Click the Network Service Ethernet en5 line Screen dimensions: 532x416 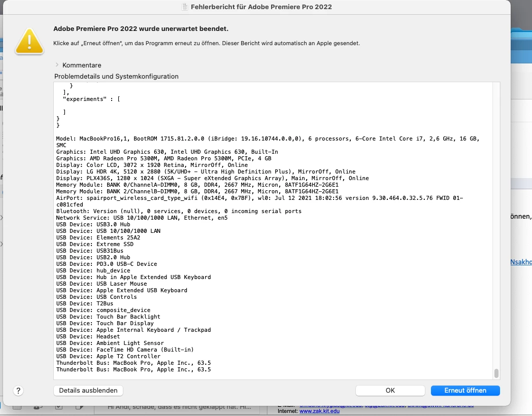pos(142,218)
